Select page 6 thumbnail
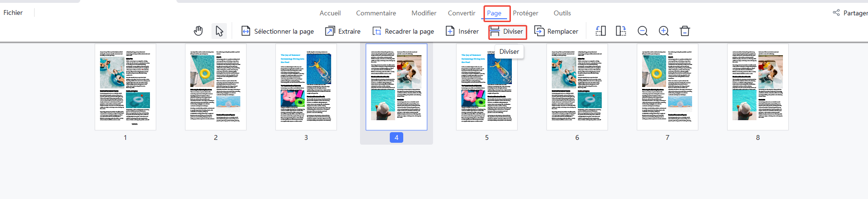The width and height of the screenshot is (868, 199). pyautogui.click(x=577, y=87)
